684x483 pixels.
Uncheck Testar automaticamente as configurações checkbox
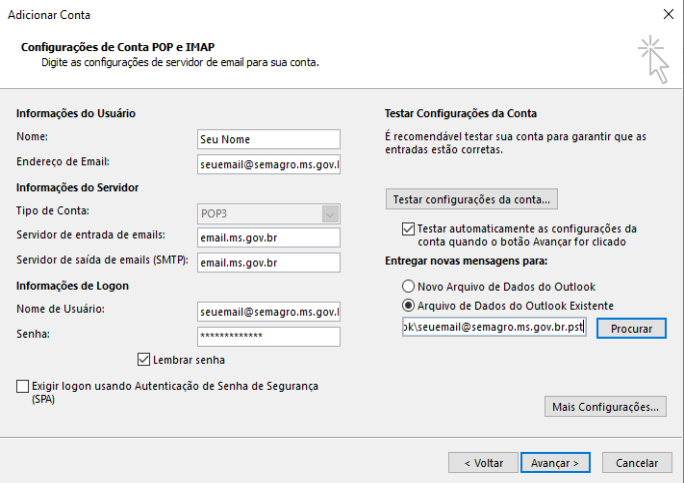(x=408, y=229)
